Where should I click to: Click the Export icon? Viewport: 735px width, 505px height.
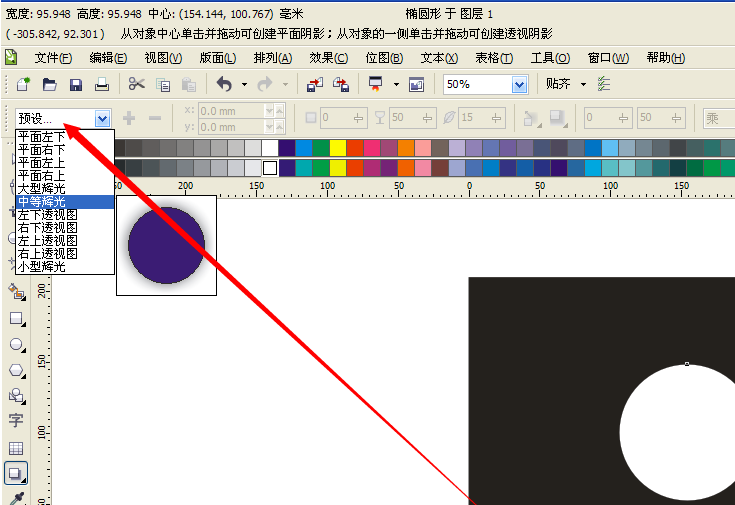pos(341,85)
